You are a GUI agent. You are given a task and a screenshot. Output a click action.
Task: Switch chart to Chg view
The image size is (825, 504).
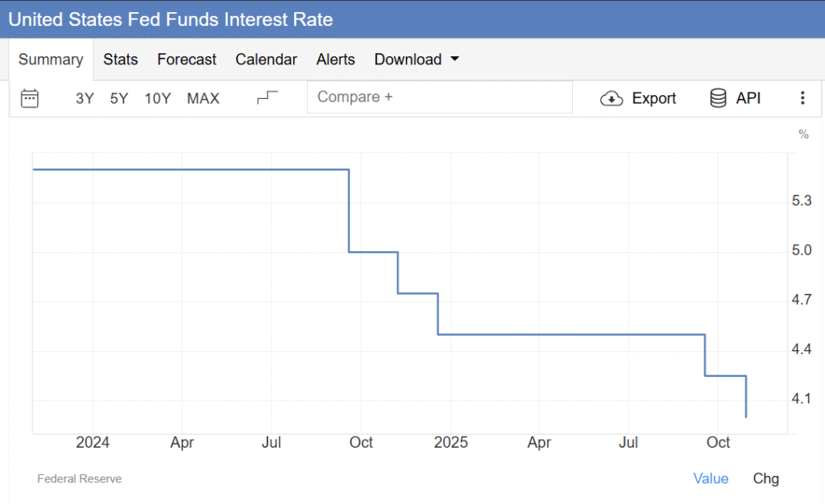pyautogui.click(x=765, y=478)
